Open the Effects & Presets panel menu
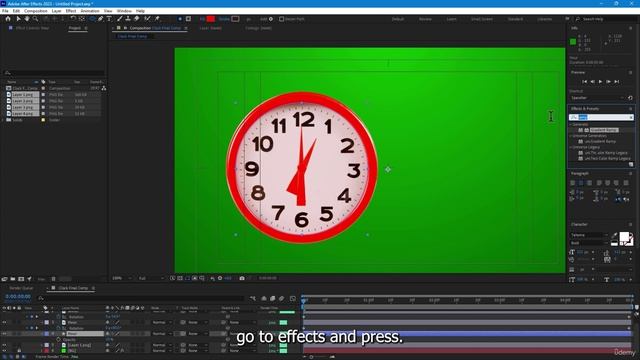Image resolution: width=640 pixels, height=360 pixels. point(631,109)
